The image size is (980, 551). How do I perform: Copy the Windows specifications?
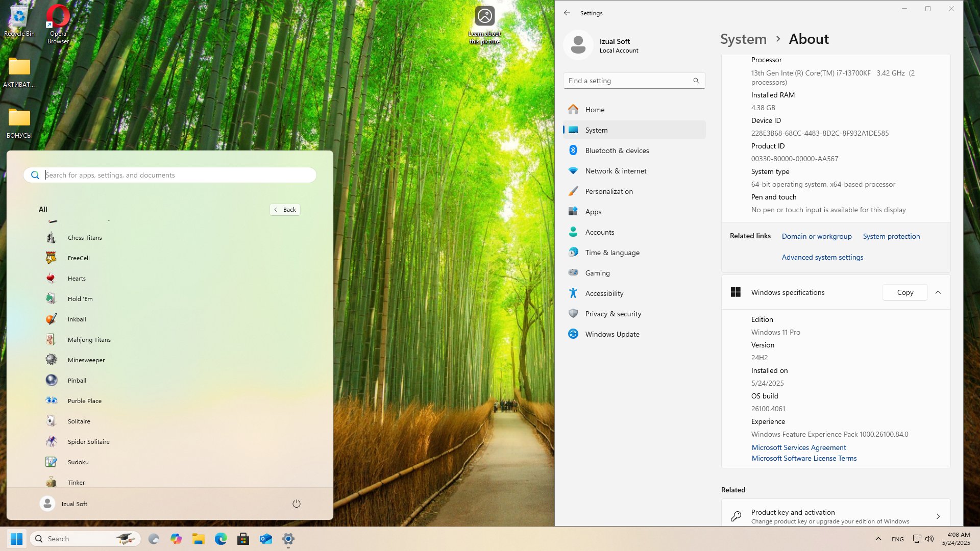click(905, 292)
